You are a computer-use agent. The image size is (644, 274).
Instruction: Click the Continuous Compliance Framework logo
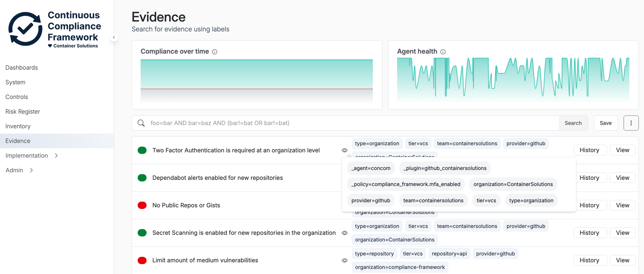[54, 29]
